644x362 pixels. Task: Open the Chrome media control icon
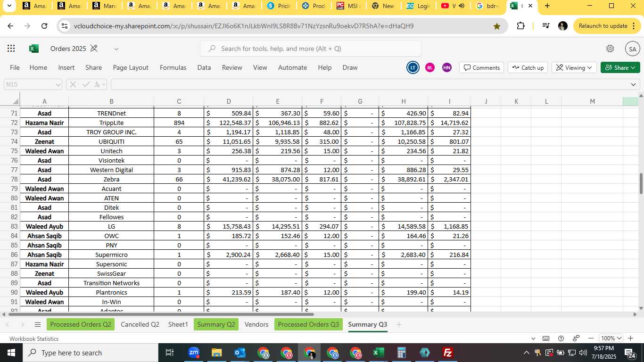coord(545,26)
